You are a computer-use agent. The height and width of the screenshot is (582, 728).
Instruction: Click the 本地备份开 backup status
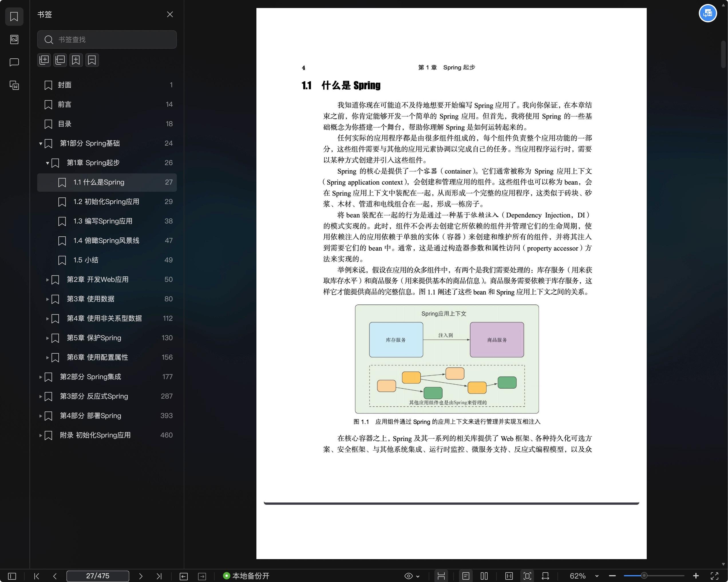click(x=246, y=576)
